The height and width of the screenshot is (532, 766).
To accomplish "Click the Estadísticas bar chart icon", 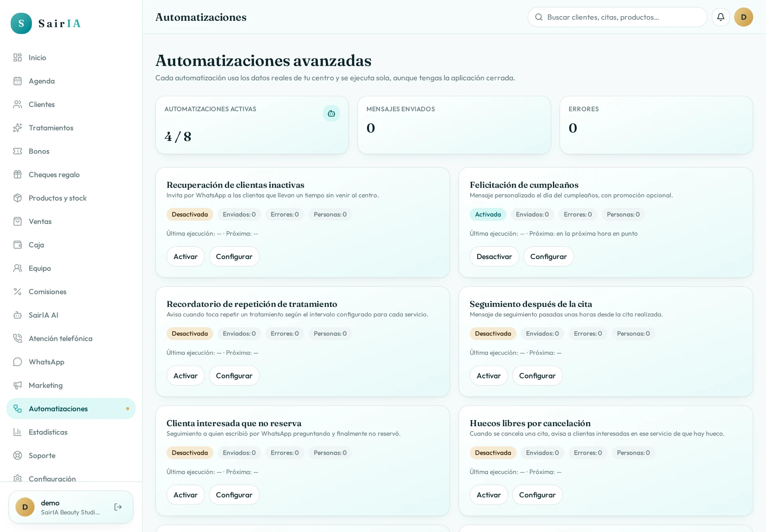I will pyautogui.click(x=18, y=432).
